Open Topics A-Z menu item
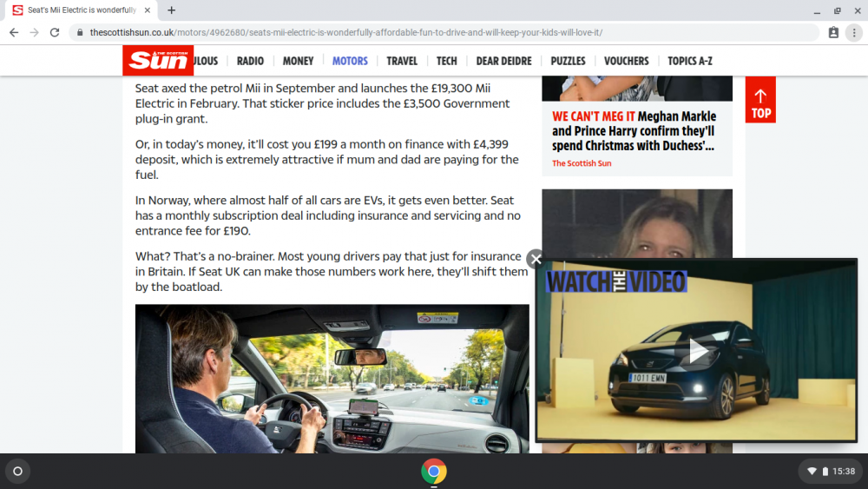 coord(690,61)
